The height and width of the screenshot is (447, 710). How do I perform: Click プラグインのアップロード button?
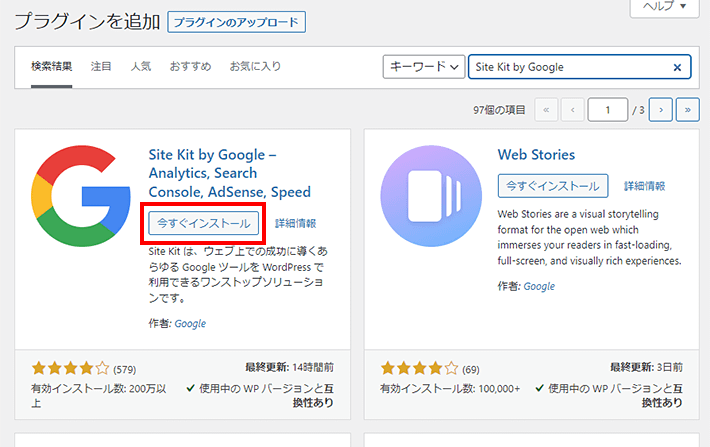236,22
